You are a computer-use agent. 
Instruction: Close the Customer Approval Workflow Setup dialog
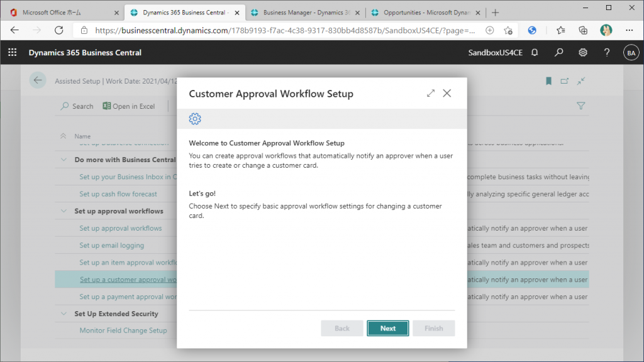coord(447,93)
